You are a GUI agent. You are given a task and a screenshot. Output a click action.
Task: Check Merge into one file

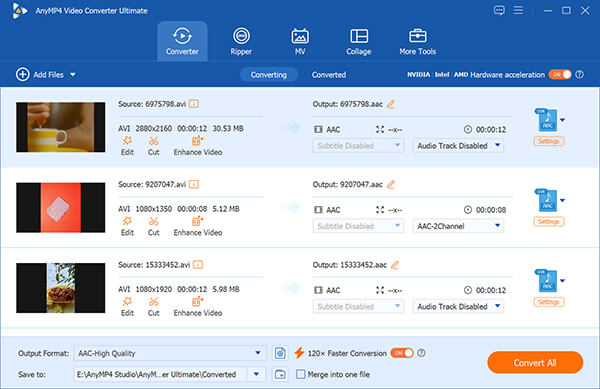(301, 374)
